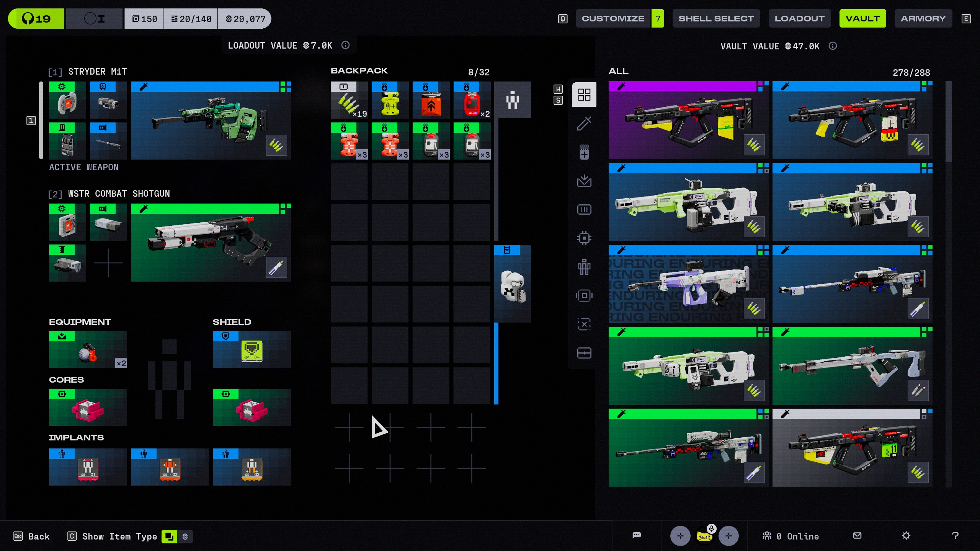Open the Shell Select tab
This screenshot has width=980, height=551.
716,18
